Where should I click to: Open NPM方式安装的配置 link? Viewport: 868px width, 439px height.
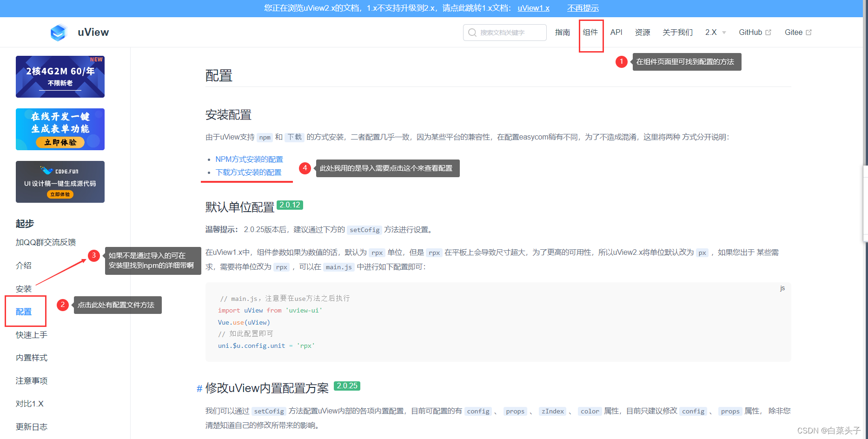[x=249, y=159]
